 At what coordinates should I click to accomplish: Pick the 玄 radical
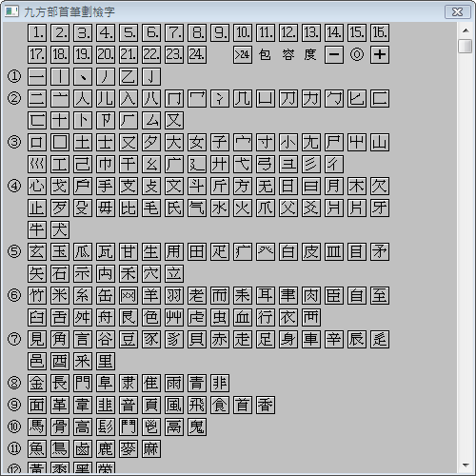tap(37, 251)
